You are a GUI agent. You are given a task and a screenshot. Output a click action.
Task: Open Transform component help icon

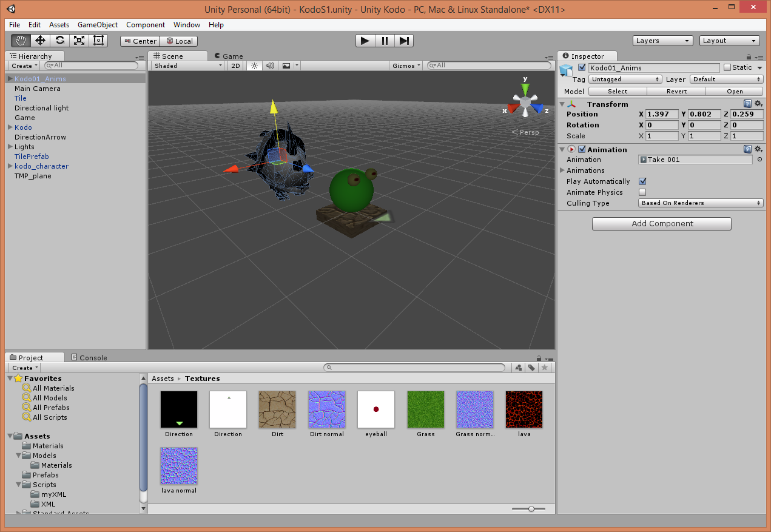point(748,104)
